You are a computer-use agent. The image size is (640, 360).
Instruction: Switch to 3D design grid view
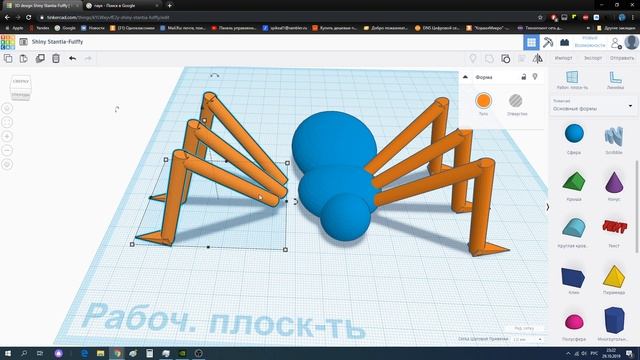point(531,42)
